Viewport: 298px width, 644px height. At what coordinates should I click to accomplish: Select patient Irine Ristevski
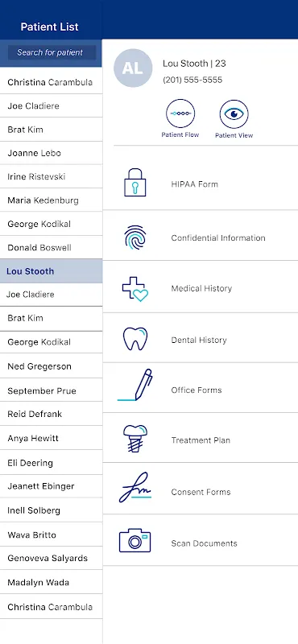(x=51, y=176)
